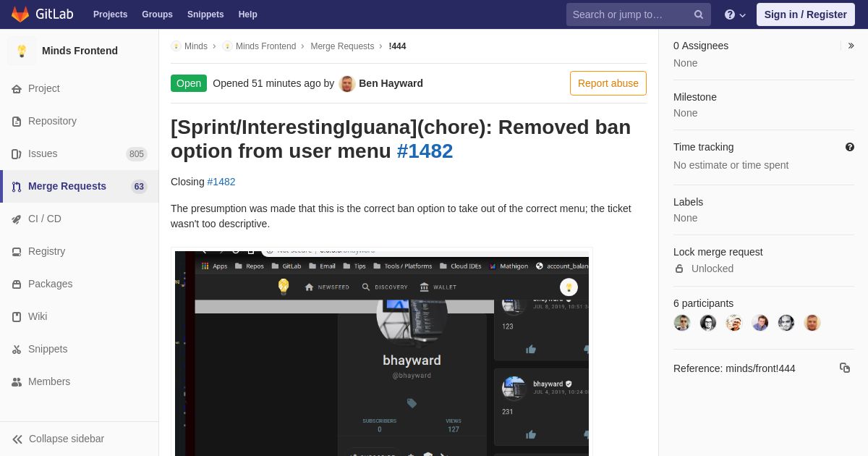868x456 pixels.
Task: Click the Open status badge
Action: click(189, 83)
